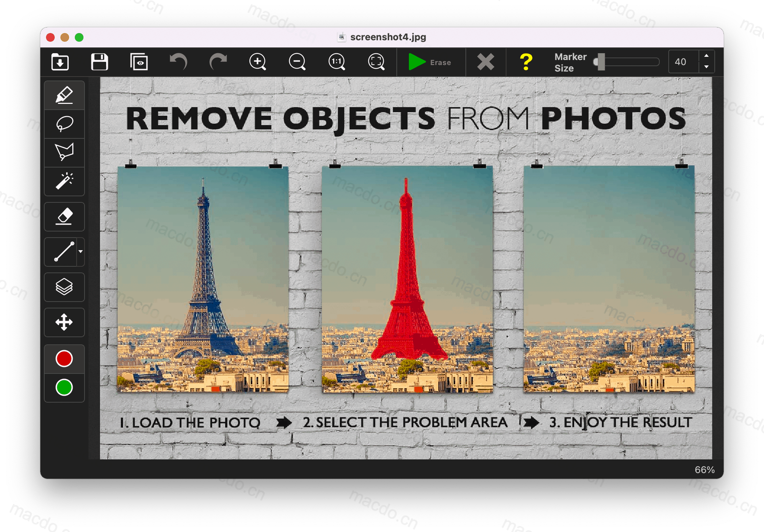The width and height of the screenshot is (764, 532).
Task: Click the marker size value field 40
Action: (683, 62)
